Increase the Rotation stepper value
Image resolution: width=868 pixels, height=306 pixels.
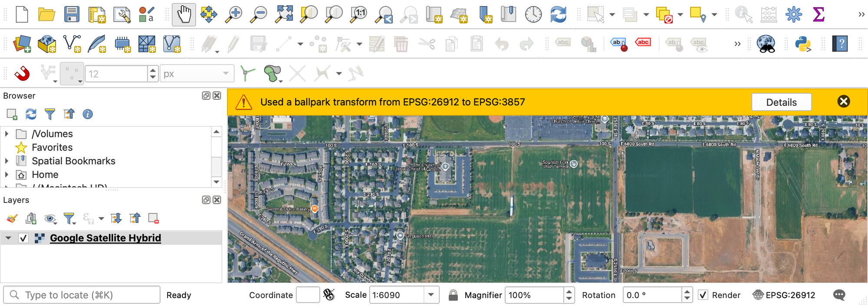687,292
